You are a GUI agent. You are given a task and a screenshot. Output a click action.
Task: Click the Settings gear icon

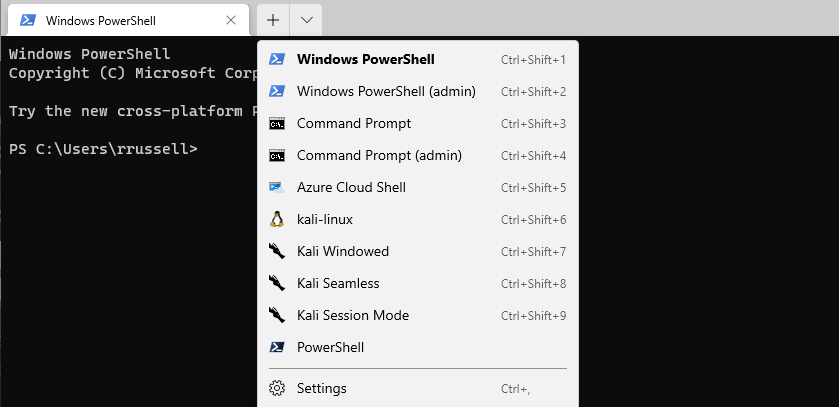click(277, 388)
